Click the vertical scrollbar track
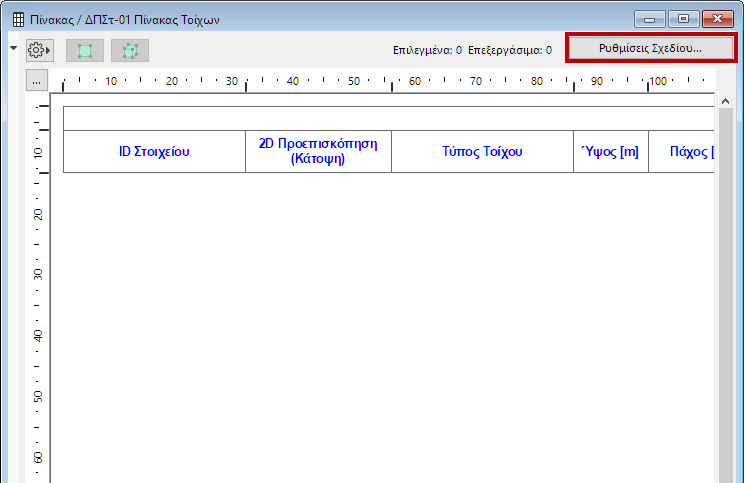744x483 pixels. click(x=726, y=295)
